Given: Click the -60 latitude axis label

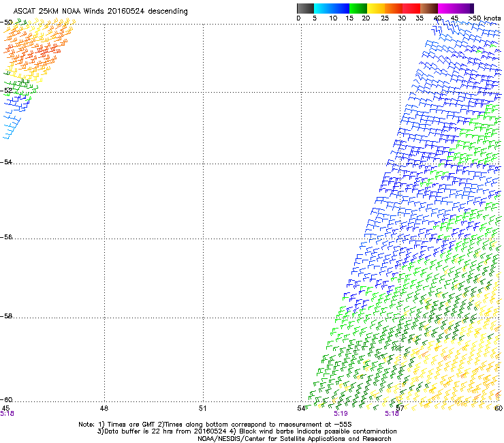Looking at the screenshot, I should point(6,399).
